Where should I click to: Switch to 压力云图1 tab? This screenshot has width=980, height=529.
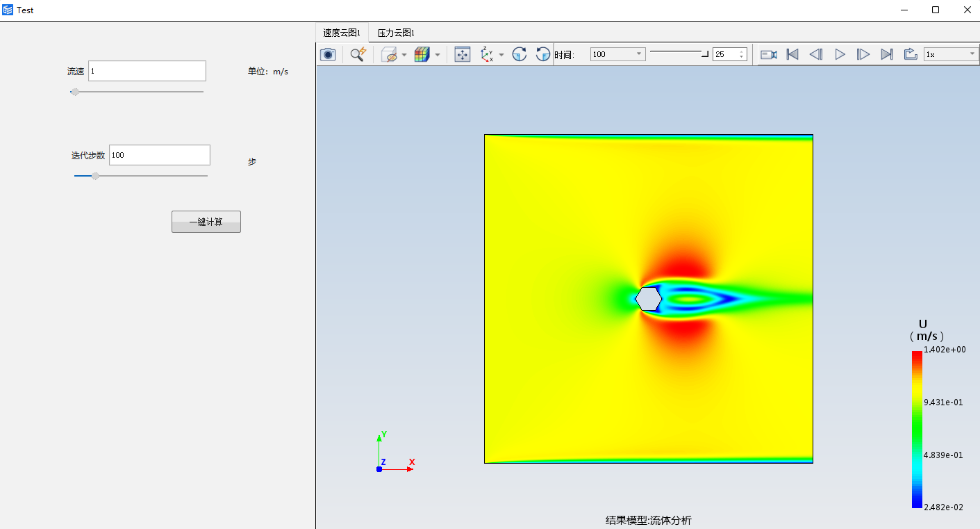(396, 33)
